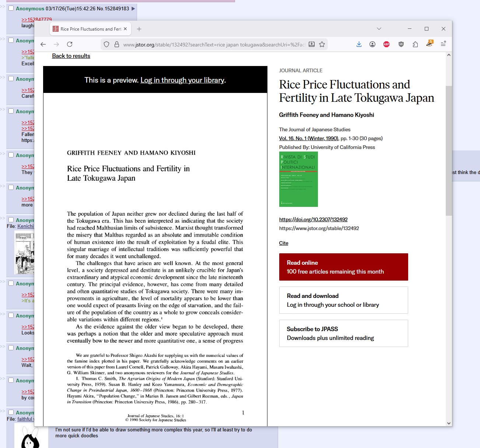The width and height of the screenshot is (480, 448).
Task: Click the preview heading "GRIFFITH FEENEY AND HAMANO KIYOSHI"
Action: coord(131,153)
